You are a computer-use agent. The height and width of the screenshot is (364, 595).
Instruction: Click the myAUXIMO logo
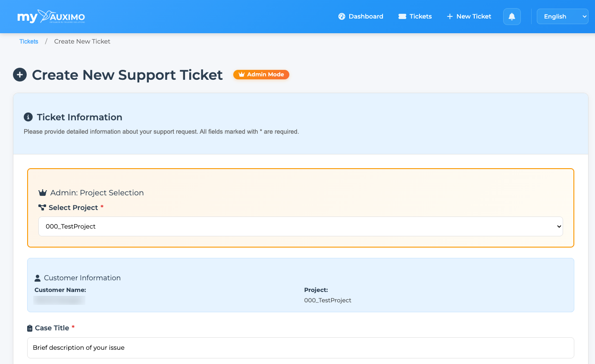(x=51, y=16)
